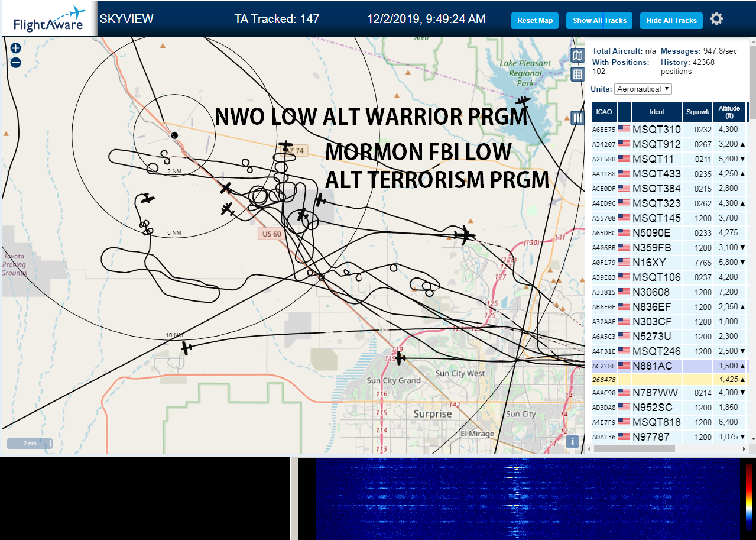This screenshot has height=540, width=756.
Task: Select the MSQT384 aircraft row
Action: tap(670, 188)
